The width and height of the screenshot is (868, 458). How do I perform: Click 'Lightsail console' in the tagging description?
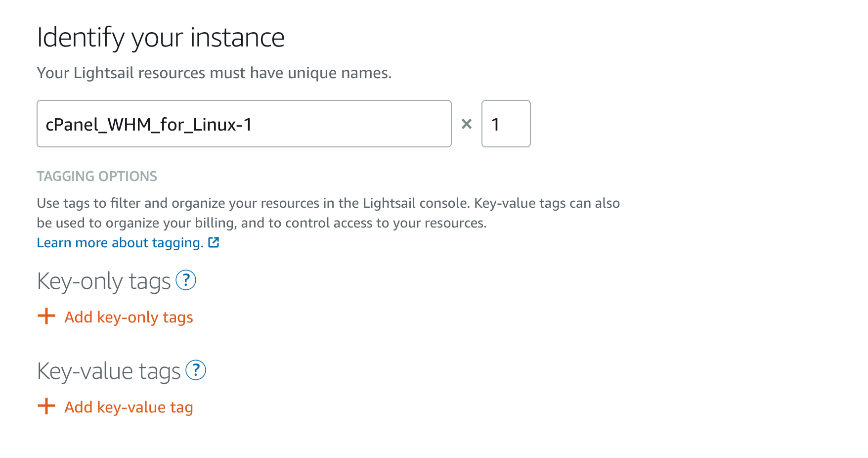416,203
